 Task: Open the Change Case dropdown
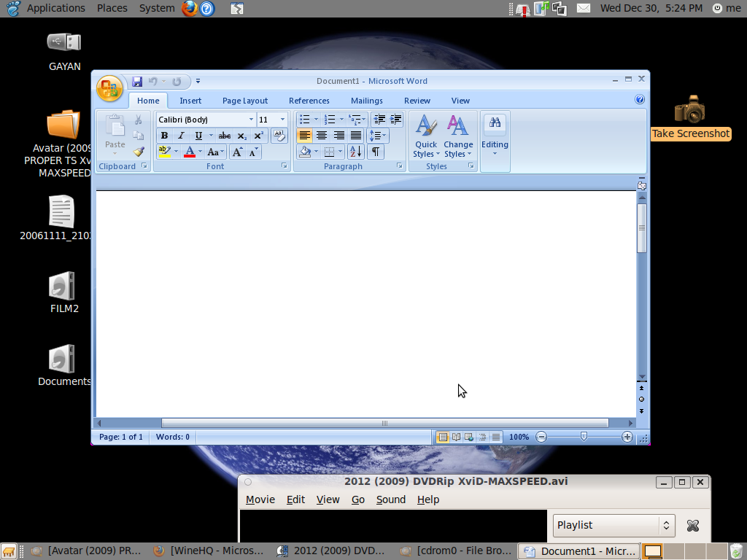tap(215, 152)
